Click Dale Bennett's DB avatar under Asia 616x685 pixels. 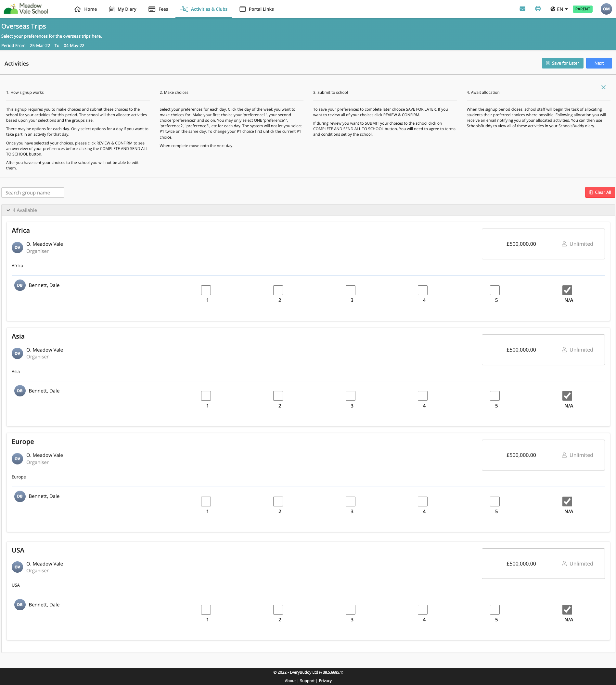pos(20,391)
